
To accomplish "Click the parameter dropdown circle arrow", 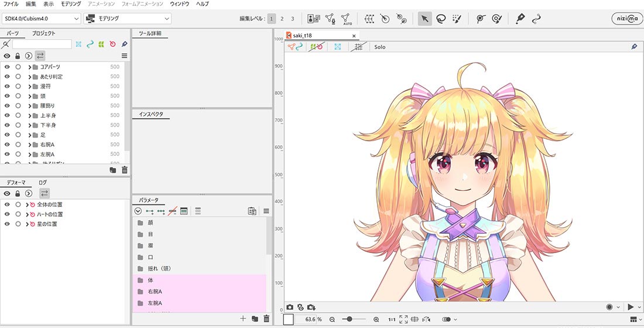I will click(138, 211).
